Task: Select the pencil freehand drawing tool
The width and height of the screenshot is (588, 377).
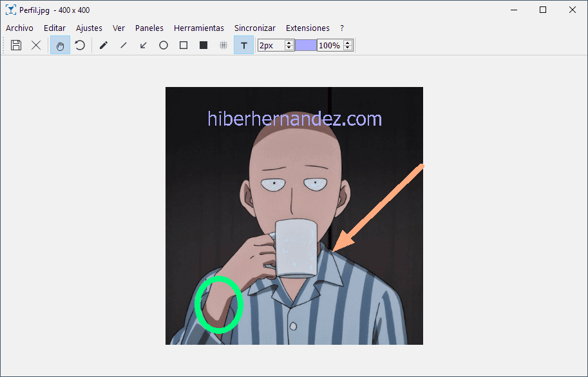Action: click(104, 45)
